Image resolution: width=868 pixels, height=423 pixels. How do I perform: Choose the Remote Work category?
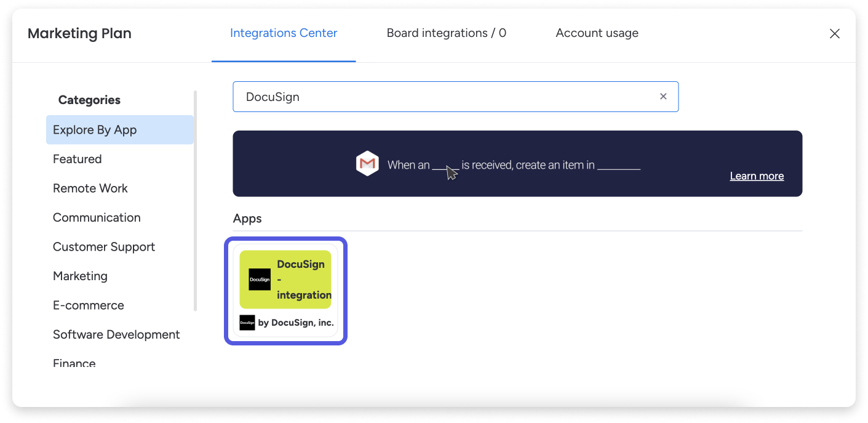tap(90, 188)
